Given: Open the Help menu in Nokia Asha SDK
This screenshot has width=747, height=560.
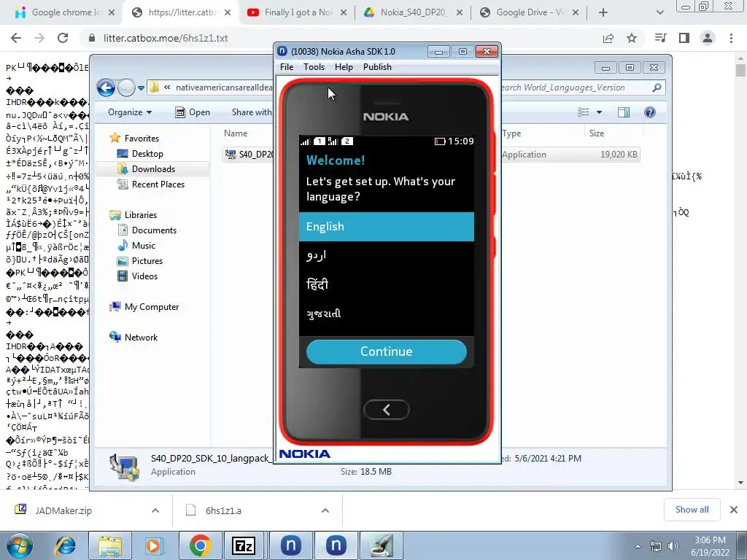Looking at the screenshot, I should tap(344, 67).
